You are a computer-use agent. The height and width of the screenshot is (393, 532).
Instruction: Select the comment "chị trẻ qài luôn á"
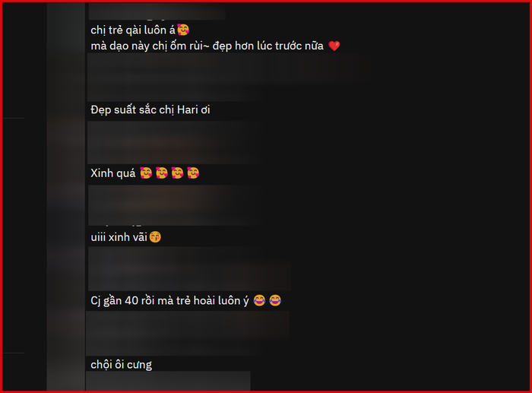pos(133,30)
